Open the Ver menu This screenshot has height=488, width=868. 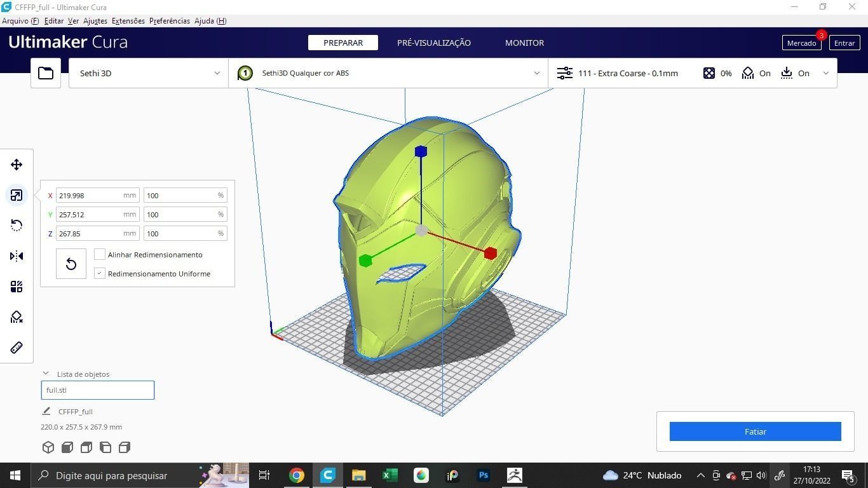(x=74, y=21)
